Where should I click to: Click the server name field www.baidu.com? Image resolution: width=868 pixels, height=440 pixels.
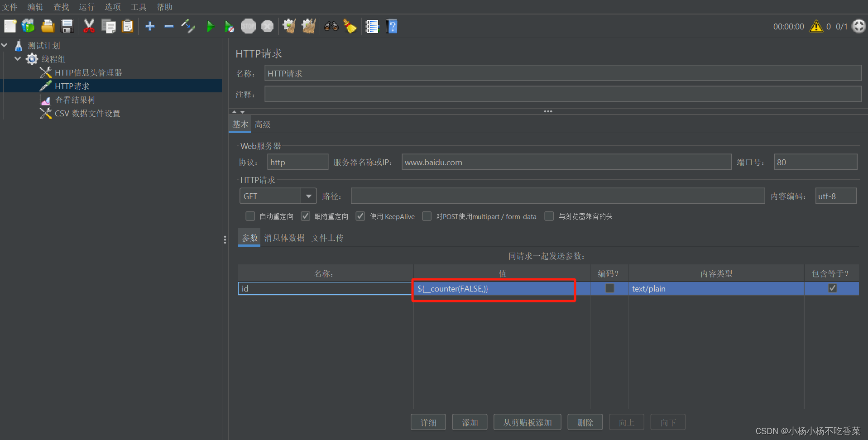566,162
